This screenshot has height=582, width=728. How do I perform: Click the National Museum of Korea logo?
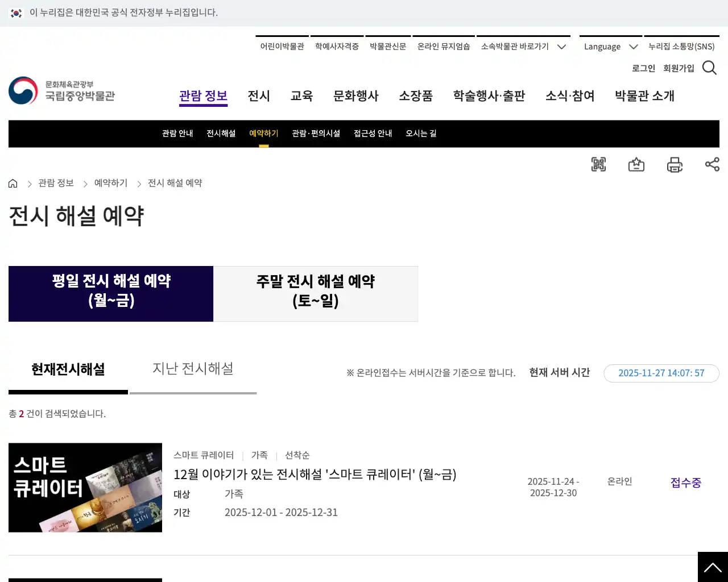pyautogui.click(x=61, y=90)
